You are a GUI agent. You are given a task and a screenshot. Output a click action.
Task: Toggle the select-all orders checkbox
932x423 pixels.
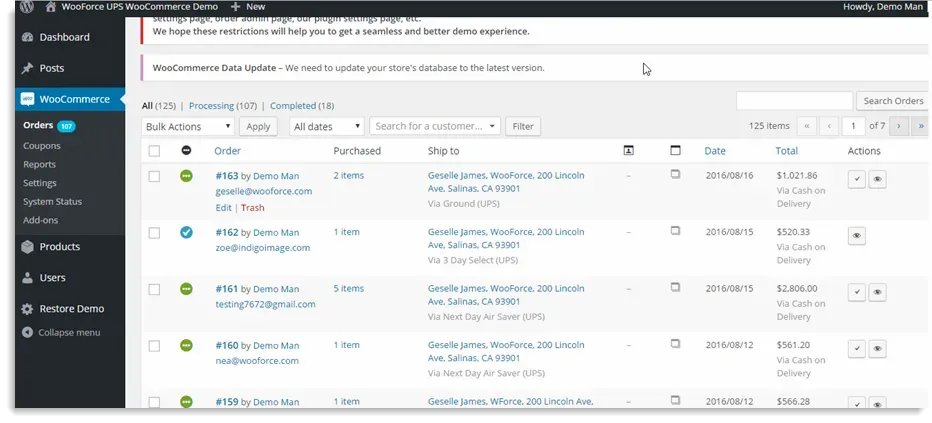155,151
